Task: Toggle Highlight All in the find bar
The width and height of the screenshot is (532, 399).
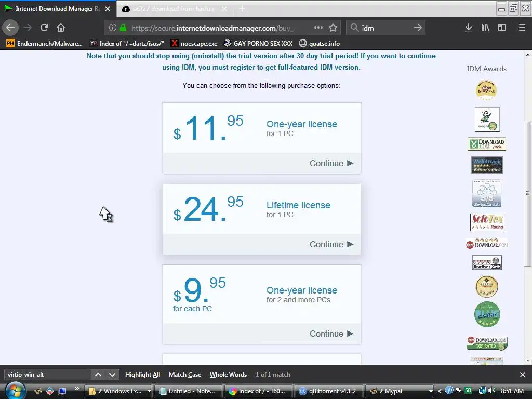Action: click(142, 375)
